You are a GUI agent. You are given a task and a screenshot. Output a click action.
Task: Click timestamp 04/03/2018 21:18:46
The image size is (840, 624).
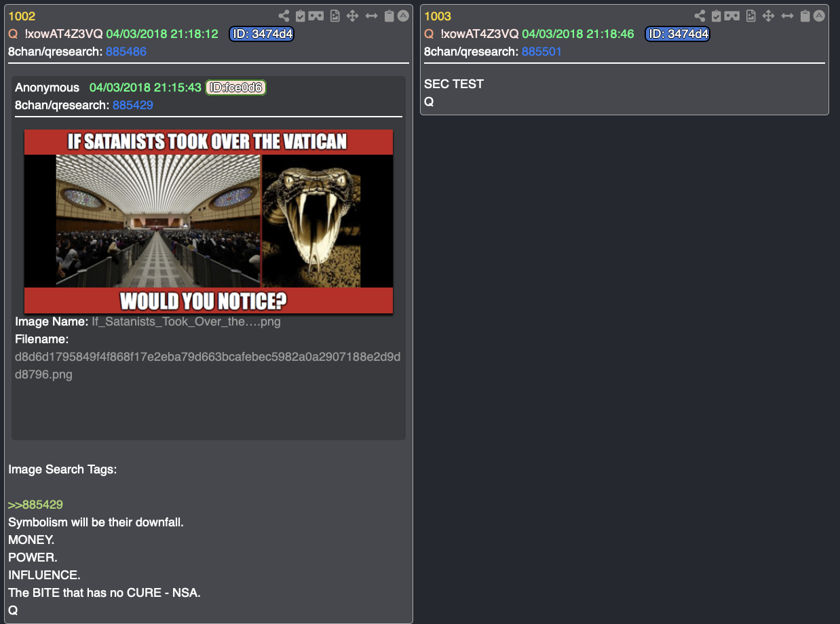tap(577, 34)
